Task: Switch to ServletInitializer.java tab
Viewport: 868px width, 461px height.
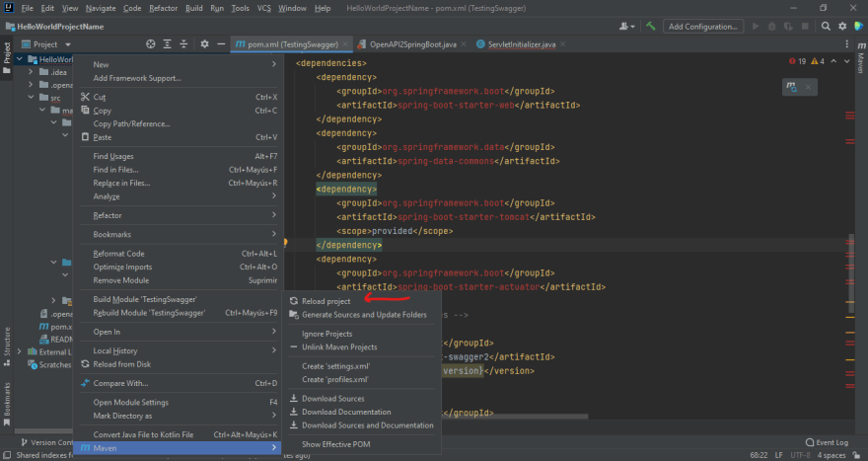Action: (x=522, y=44)
